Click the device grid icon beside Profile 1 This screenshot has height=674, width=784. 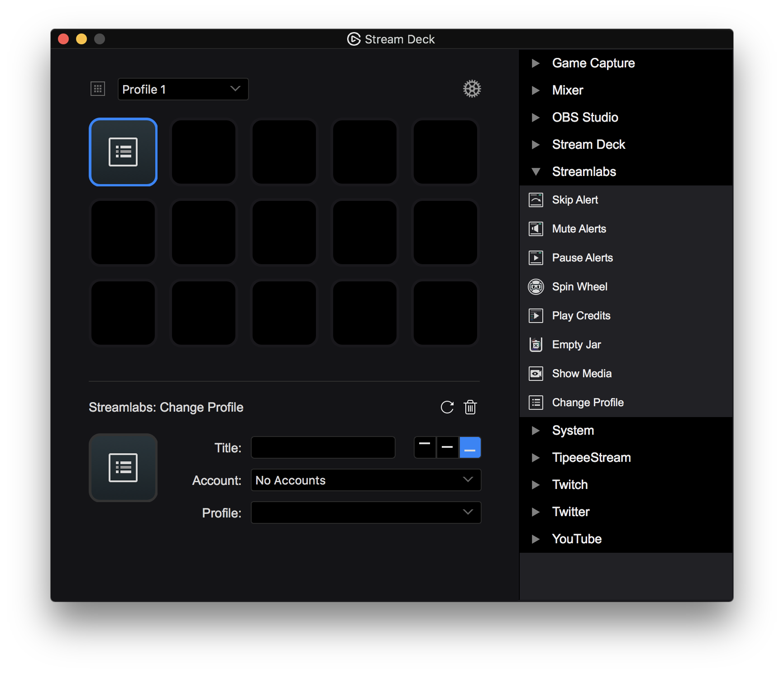98,89
